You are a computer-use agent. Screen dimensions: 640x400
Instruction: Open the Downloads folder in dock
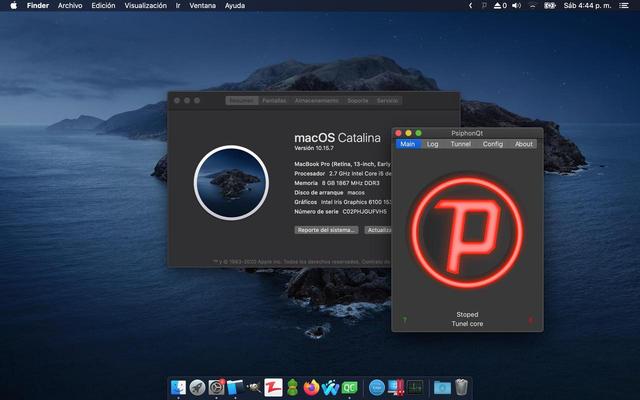coord(442,387)
